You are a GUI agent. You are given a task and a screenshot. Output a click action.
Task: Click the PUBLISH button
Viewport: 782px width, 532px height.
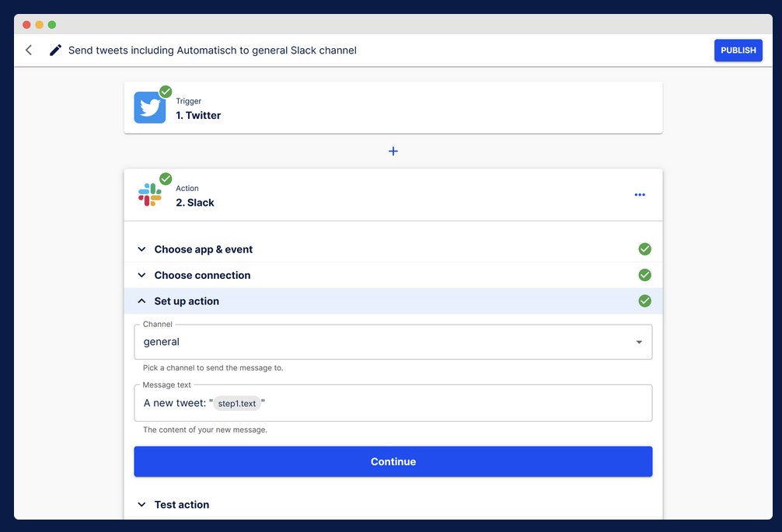[x=738, y=50]
